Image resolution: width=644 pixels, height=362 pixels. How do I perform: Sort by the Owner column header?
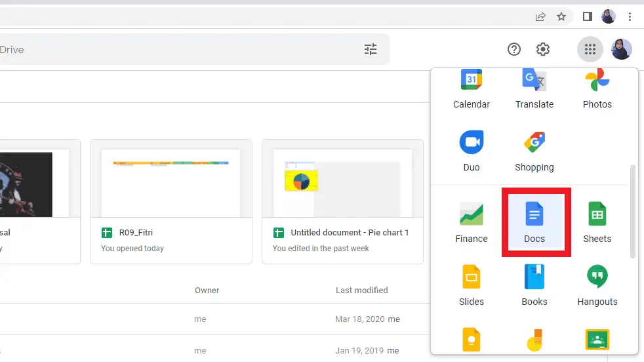(x=207, y=290)
